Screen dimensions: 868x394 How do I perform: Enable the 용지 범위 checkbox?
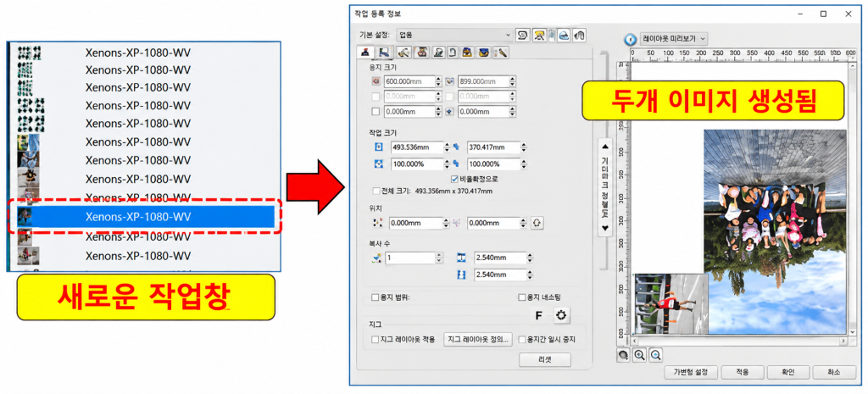375,297
